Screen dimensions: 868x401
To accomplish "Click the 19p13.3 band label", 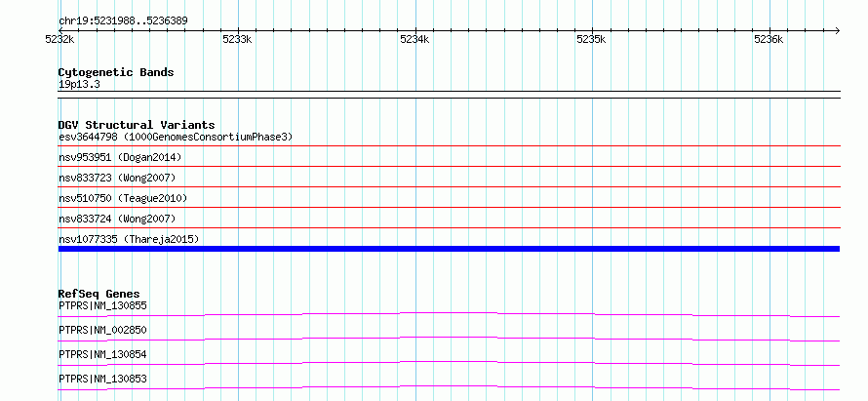I will [79, 85].
